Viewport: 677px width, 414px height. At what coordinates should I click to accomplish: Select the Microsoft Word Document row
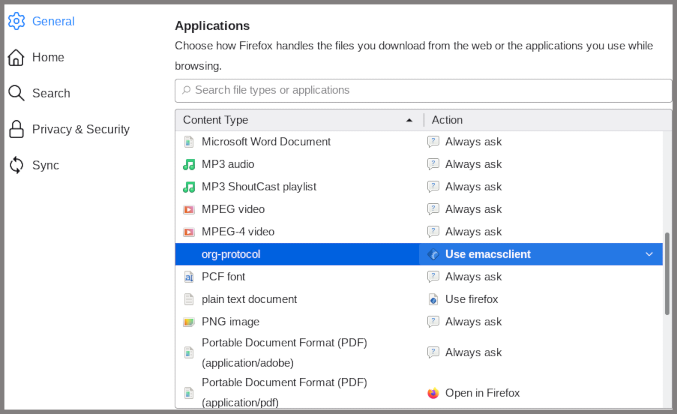point(419,142)
